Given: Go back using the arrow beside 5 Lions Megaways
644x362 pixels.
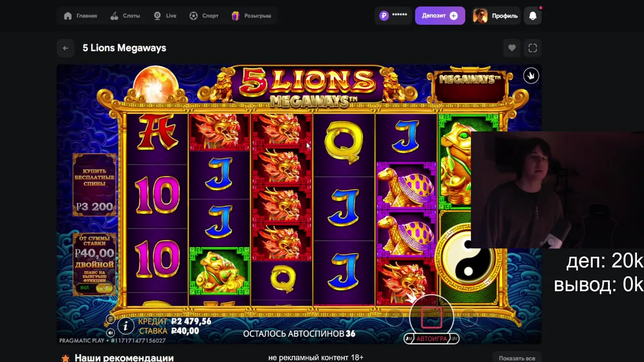Looking at the screenshot, I should pyautogui.click(x=65, y=48).
